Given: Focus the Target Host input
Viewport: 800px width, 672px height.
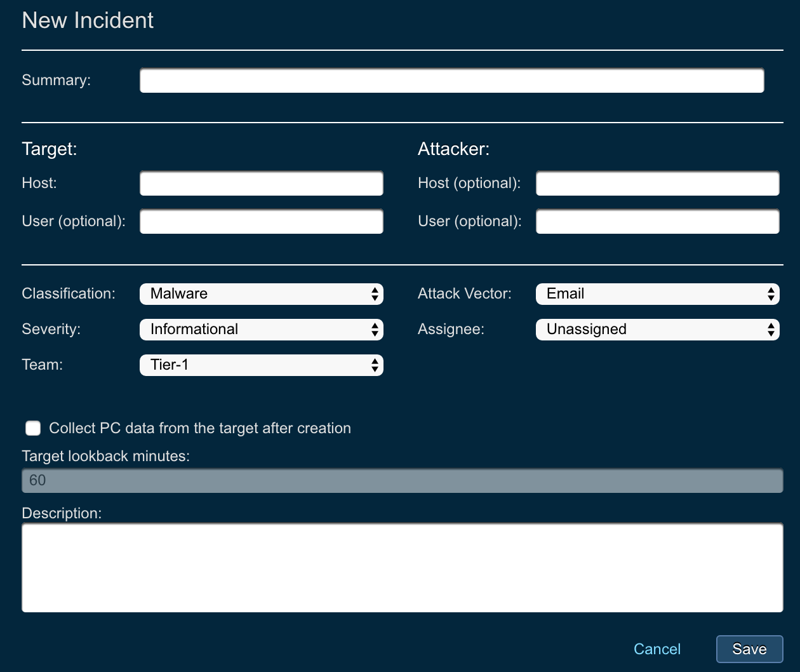Looking at the screenshot, I should (261, 184).
